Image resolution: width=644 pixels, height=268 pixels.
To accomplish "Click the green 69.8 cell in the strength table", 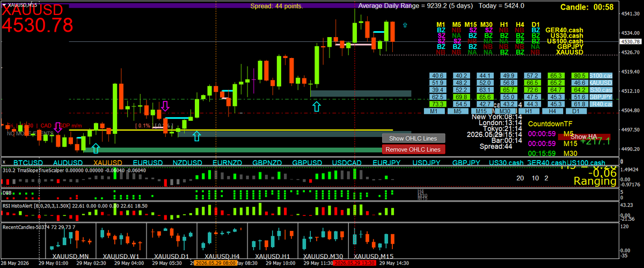I will (461, 97).
